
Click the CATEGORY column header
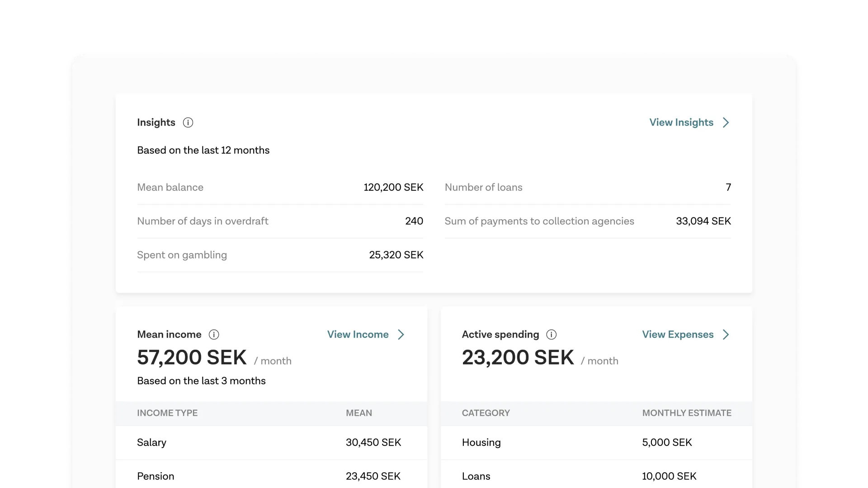pyautogui.click(x=486, y=413)
